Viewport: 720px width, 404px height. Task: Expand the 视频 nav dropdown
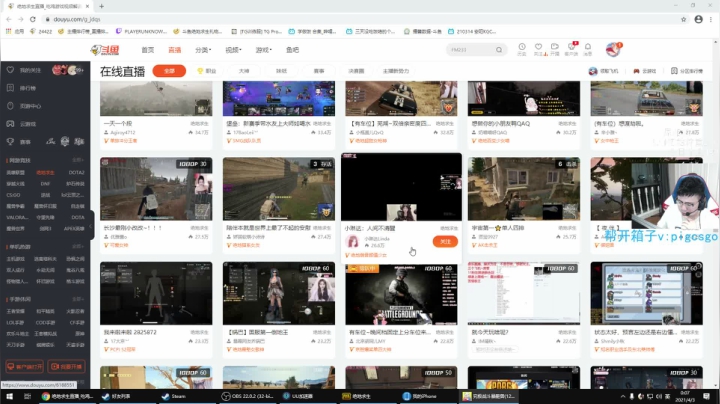tap(233, 50)
